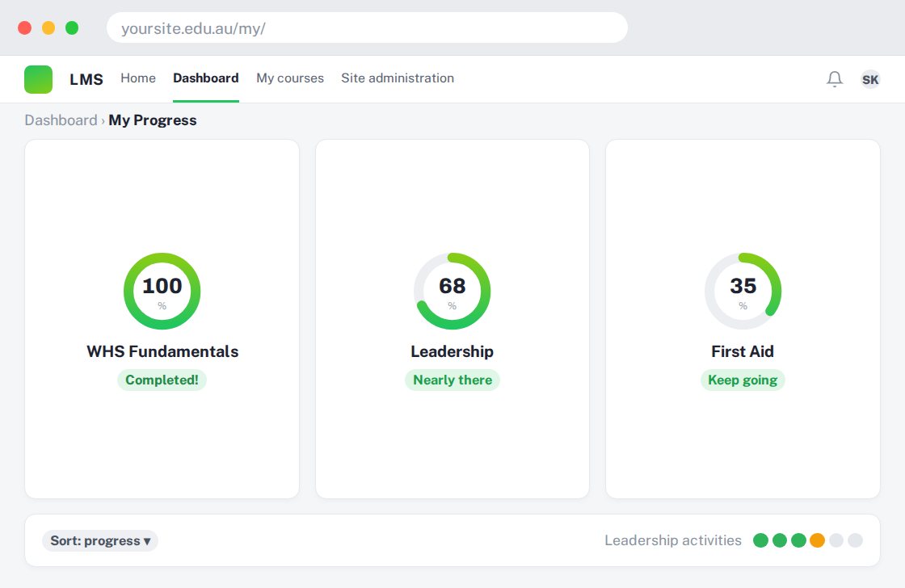The image size is (905, 588).
Task: Open My courses in navigation
Action: click(290, 78)
